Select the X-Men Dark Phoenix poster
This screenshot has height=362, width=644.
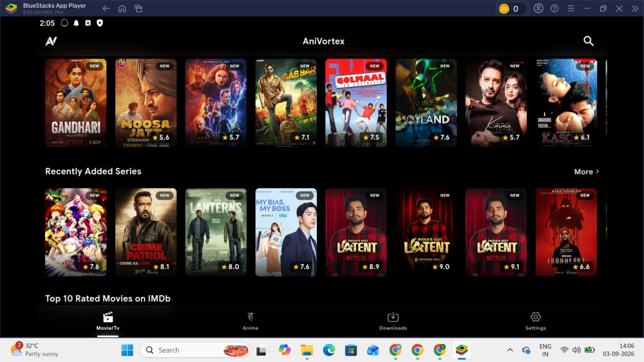[x=216, y=103]
